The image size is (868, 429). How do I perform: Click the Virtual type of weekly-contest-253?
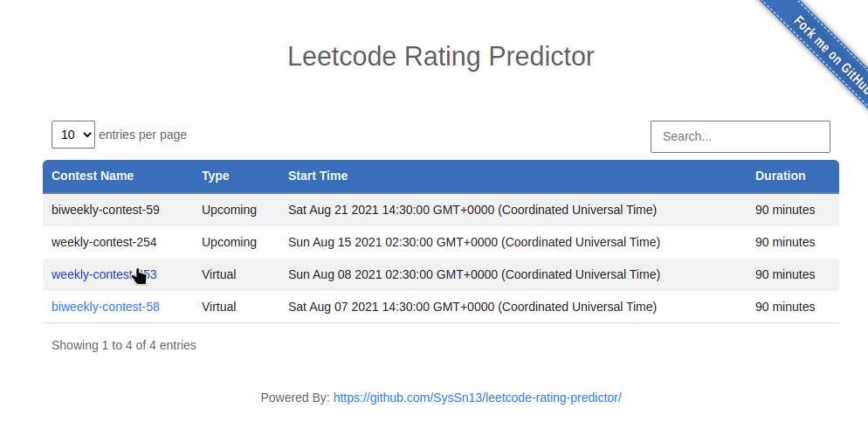click(x=218, y=274)
